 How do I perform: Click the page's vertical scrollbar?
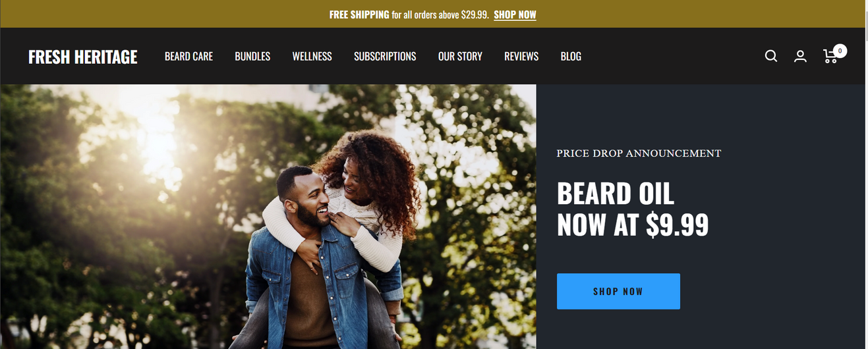pyautogui.click(x=866, y=174)
